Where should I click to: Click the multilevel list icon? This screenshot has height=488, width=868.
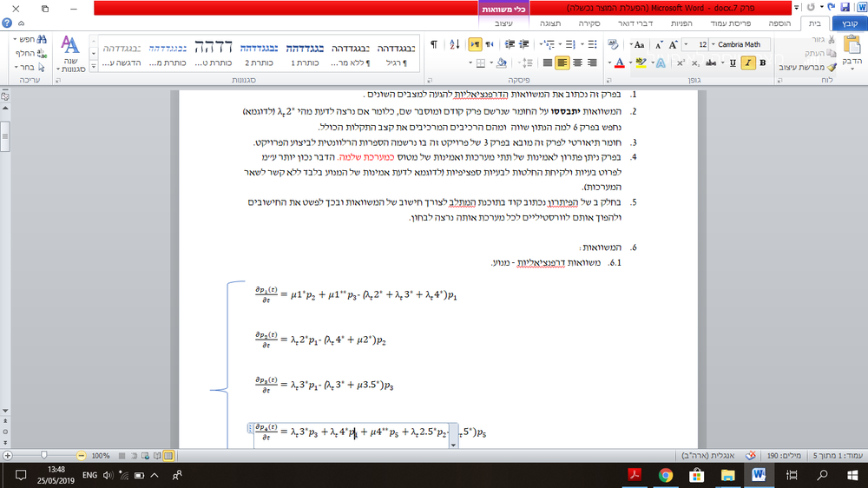[548, 44]
